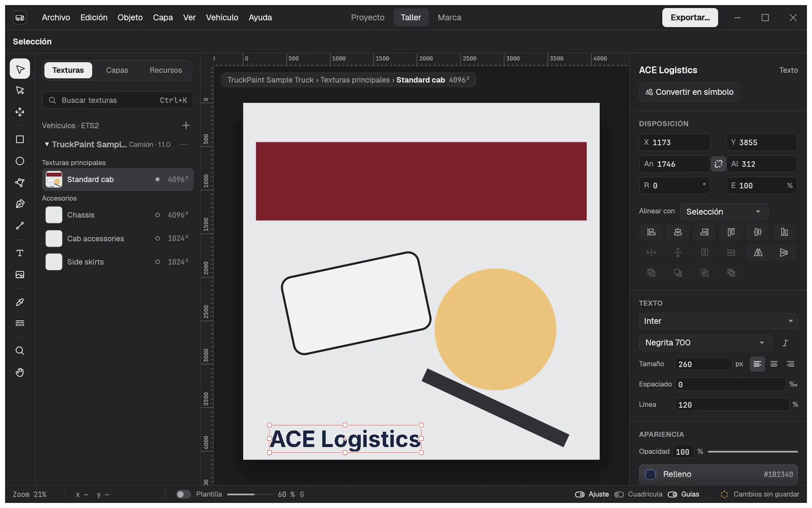Select the Pen tool
The width and height of the screenshot is (812, 508).
[x=20, y=204]
